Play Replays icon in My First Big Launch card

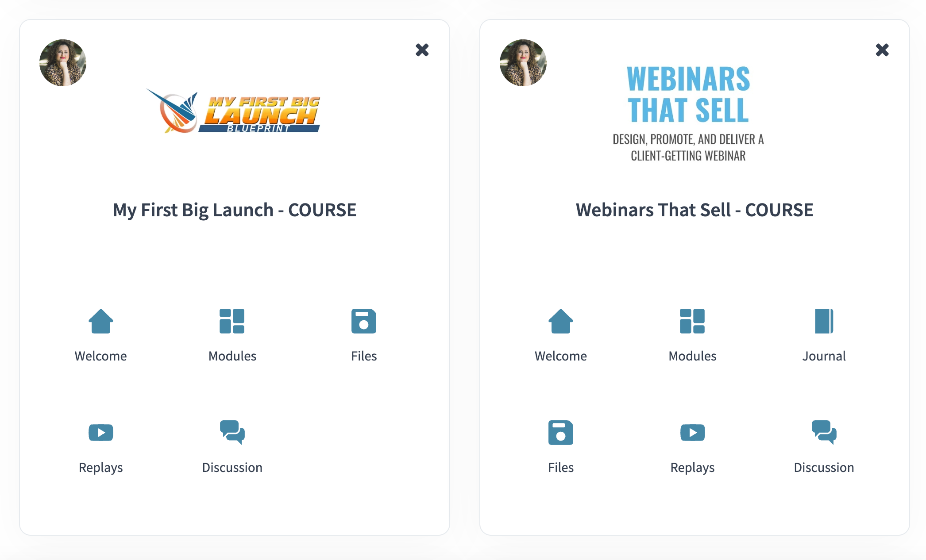point(101,433)
